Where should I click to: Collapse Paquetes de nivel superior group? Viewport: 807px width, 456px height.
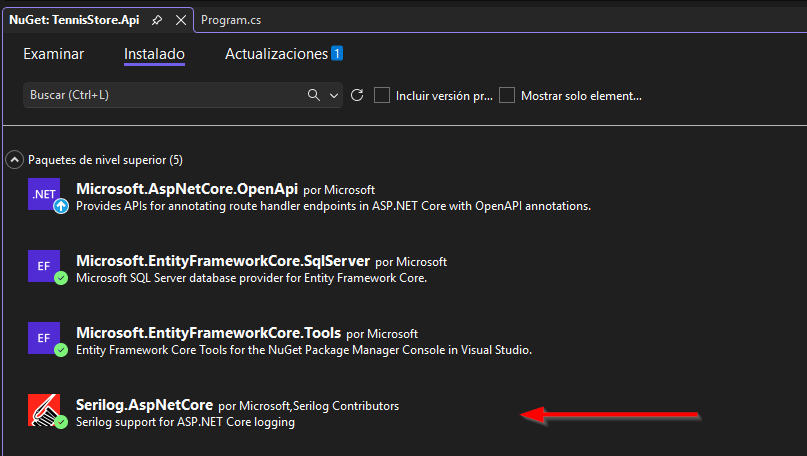click(x=14, y=160)
